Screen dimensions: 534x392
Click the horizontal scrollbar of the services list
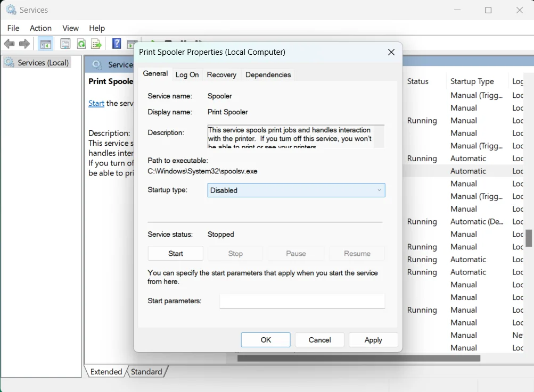(x=359, y=358)
